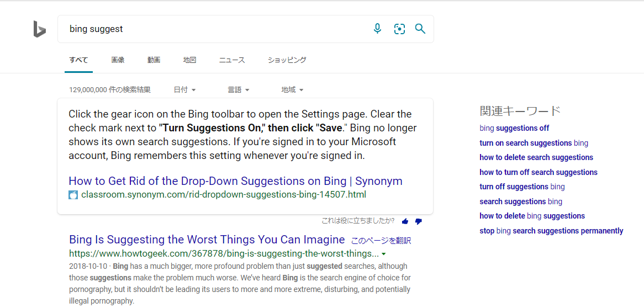Open 'Bing Is Suggesting the Worst Things' result

coord(207,240)
